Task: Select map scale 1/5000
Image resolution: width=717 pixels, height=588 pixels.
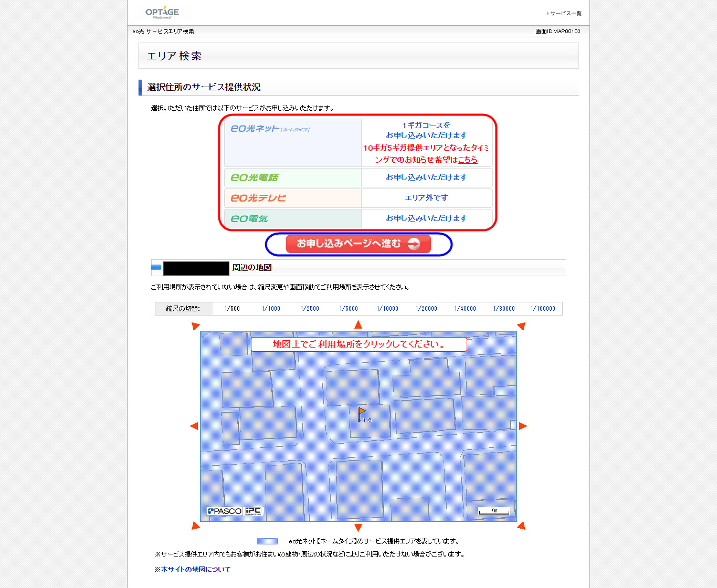Action: (x=349, y=309)
